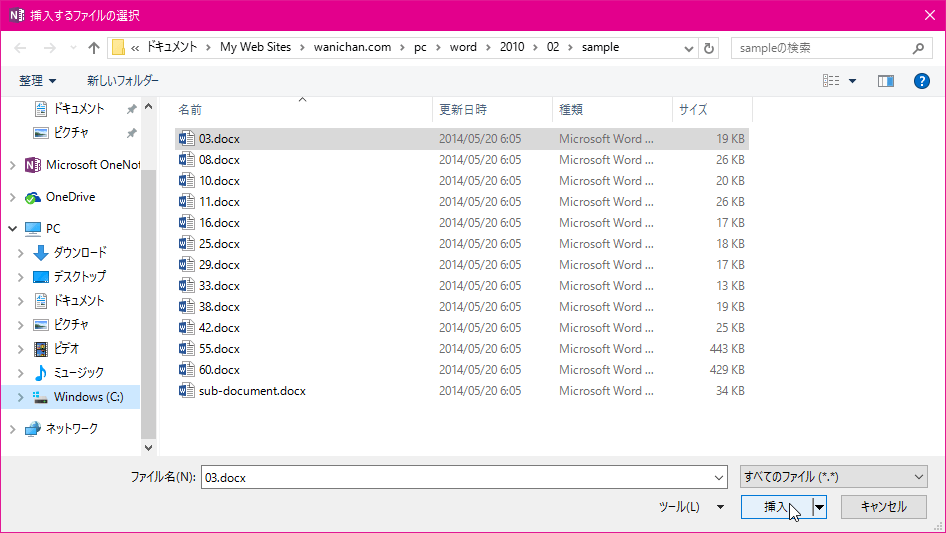The image size is (946, 533).
Task: Open the view options dropdown arrow
Action: 852,81
